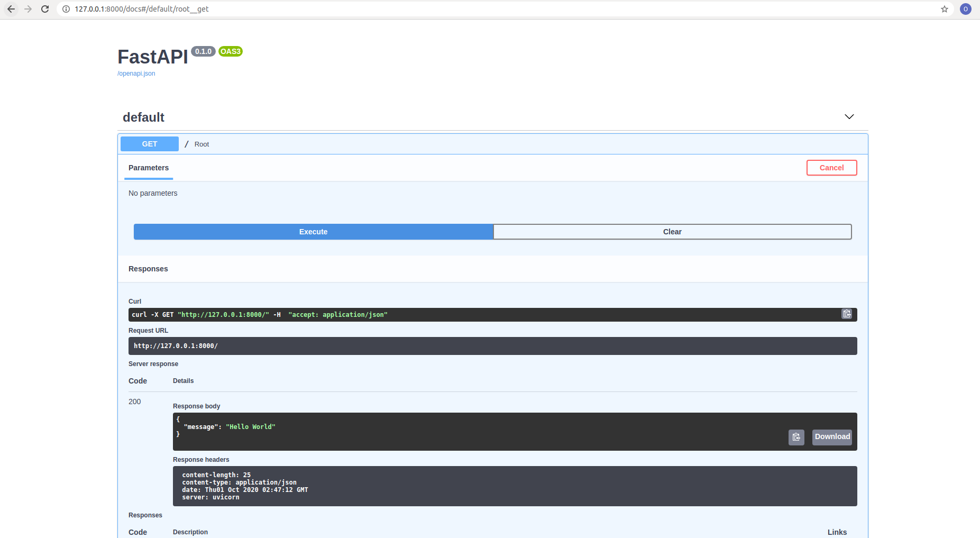Copy the response body to clipboard
This screenshot has height=538, width=980.
point(796,437)
